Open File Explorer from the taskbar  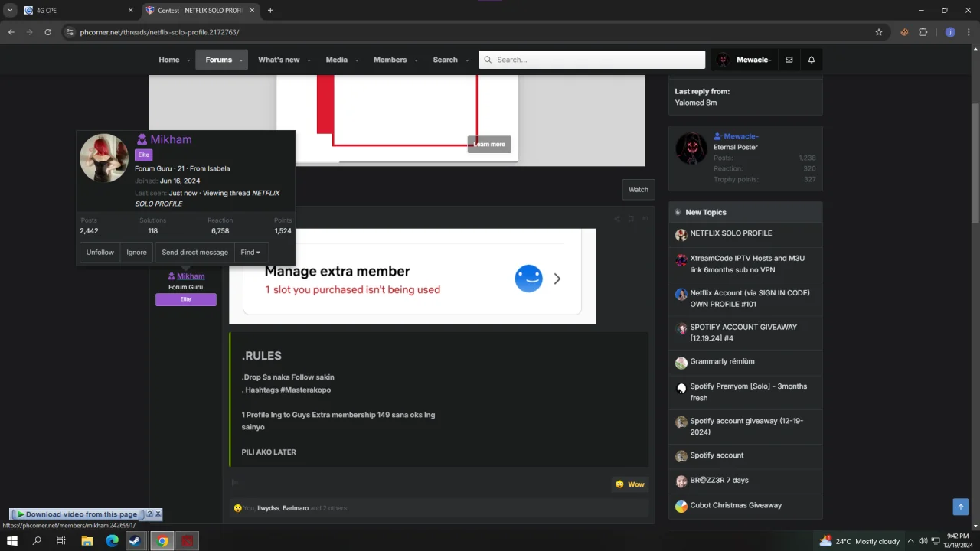pos(87,541)
